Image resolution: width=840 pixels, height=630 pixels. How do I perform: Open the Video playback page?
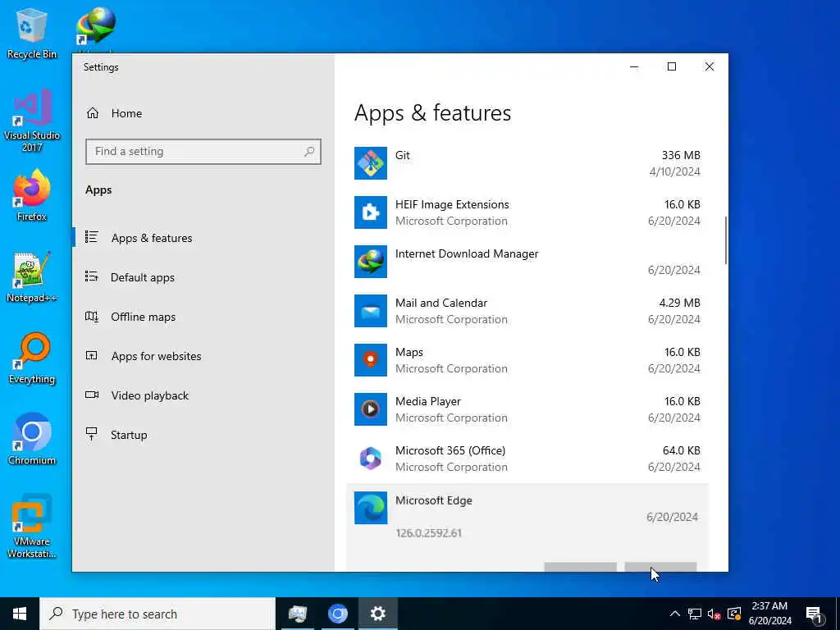(x=203, y=395)
